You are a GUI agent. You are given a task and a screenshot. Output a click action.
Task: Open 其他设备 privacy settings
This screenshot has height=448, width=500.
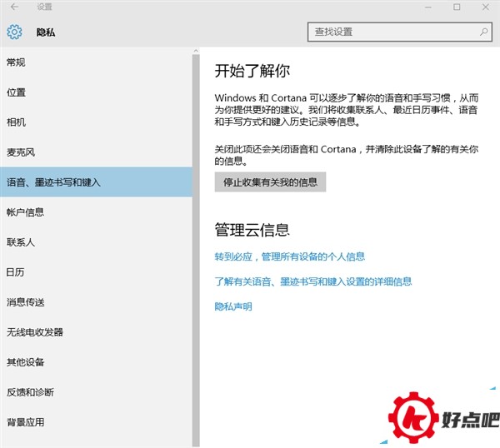coord(96,362)
